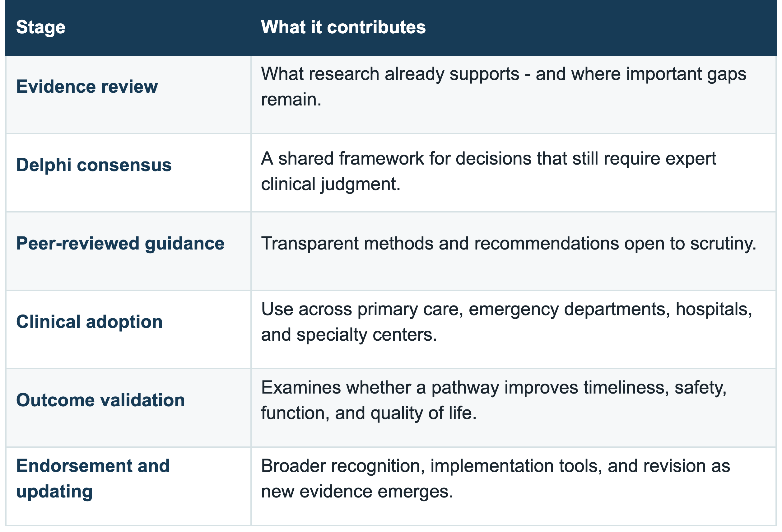Click 'function, and quality of life.' text
The width and height of the screenshot is (782, 532).
tap(369, 413)
